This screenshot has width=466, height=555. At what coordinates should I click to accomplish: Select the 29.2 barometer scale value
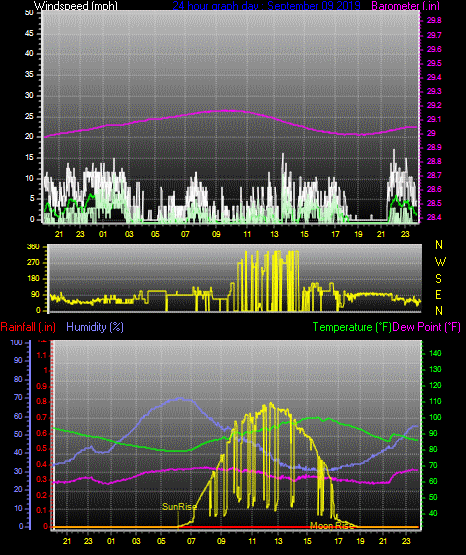click(x=434, y=105)
